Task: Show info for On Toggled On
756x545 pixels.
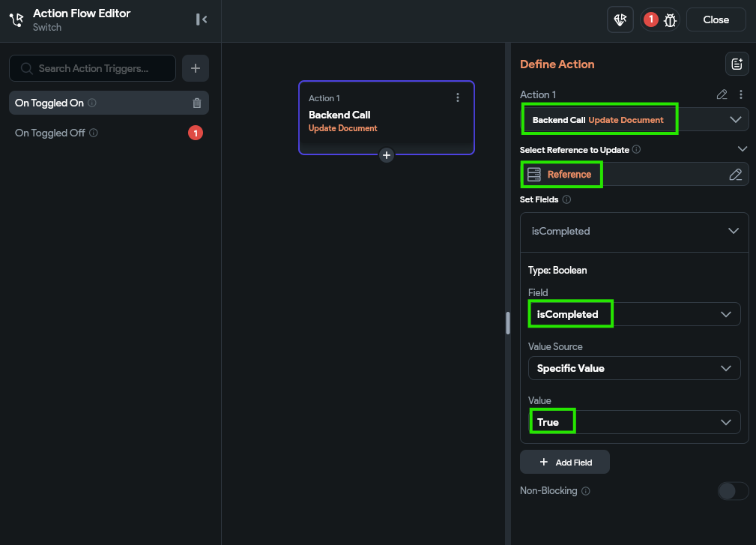Action: [92, 103]
